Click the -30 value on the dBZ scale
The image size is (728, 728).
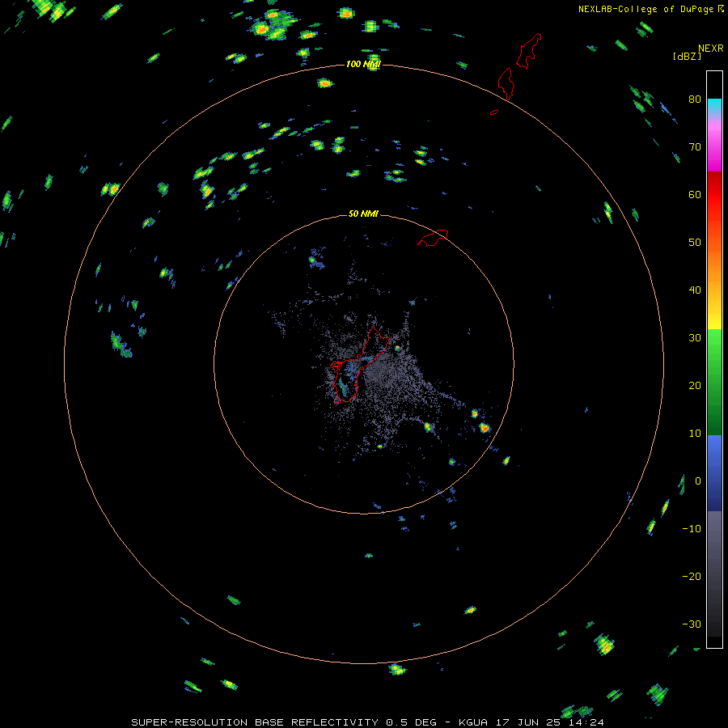pyautogui.click(x=692, y=624)
